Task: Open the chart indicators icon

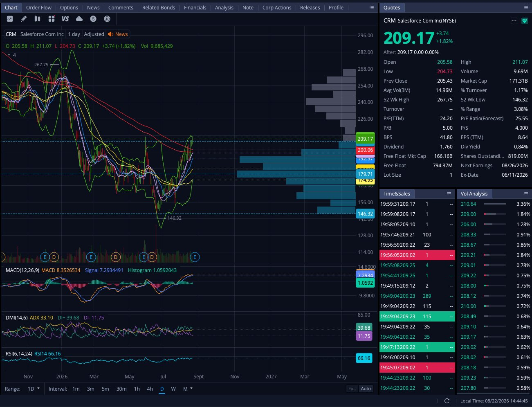Action: 10,19
